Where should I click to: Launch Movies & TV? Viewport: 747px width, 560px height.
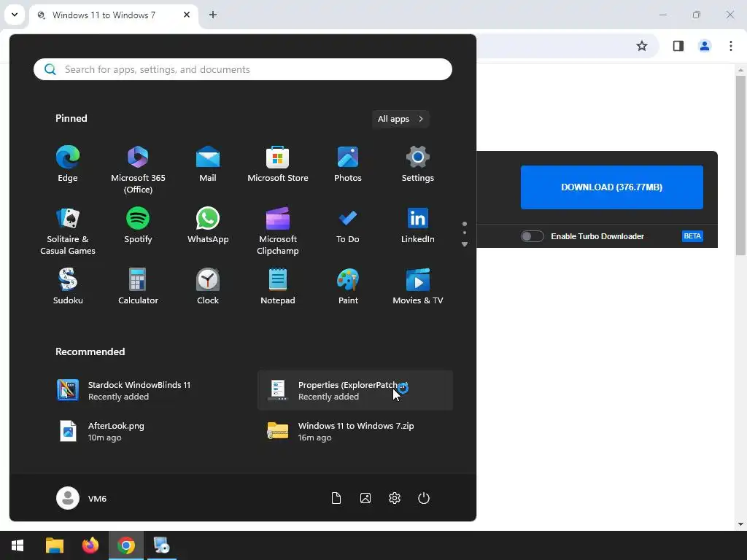(418, 287)
